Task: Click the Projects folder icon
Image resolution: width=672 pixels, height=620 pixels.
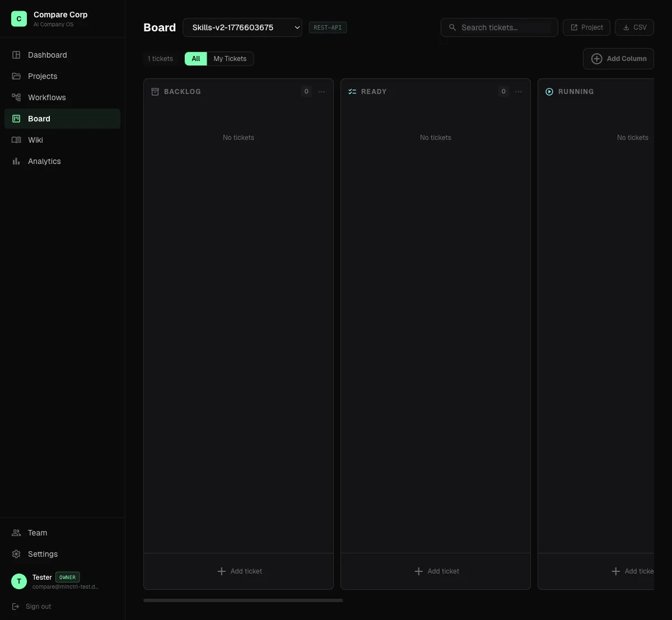Action: pyautogui.click(x=16, y=76)
